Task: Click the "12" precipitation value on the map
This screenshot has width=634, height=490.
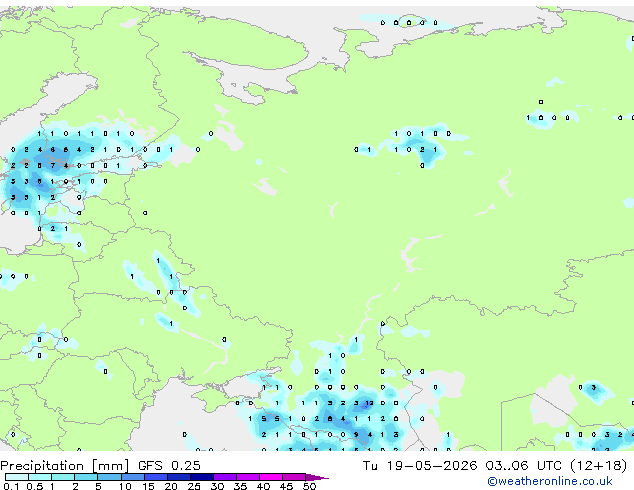Action: tap(369, 403)
